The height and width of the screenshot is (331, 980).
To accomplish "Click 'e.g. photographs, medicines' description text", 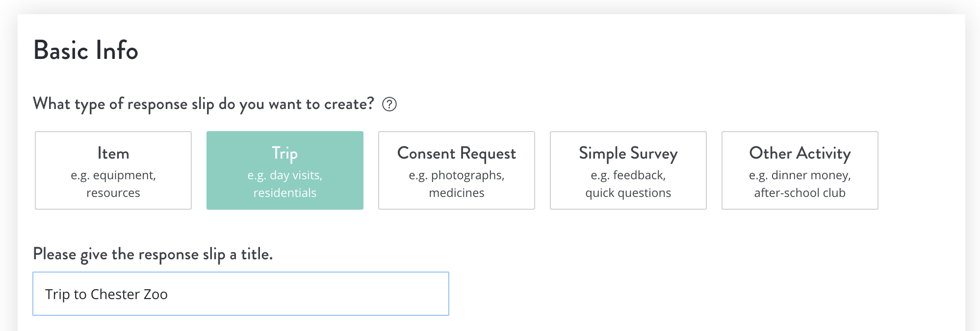I will (457, 184).
